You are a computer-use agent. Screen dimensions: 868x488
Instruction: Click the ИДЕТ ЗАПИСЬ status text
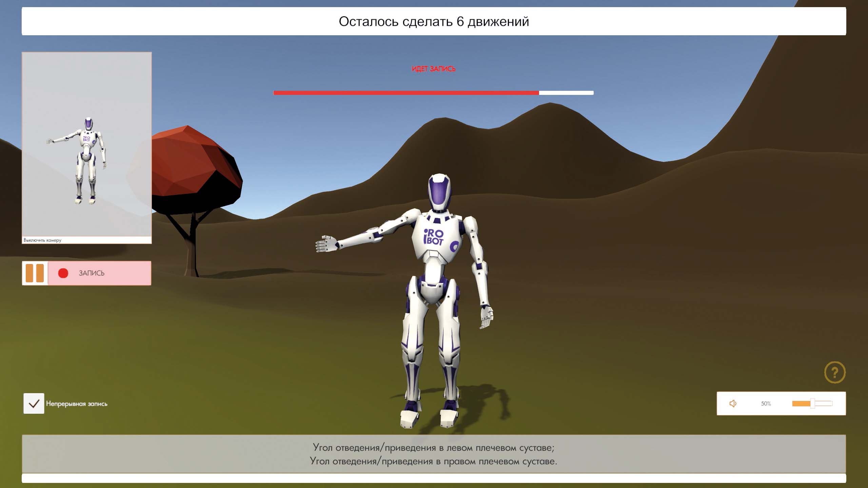click(433, 69)
